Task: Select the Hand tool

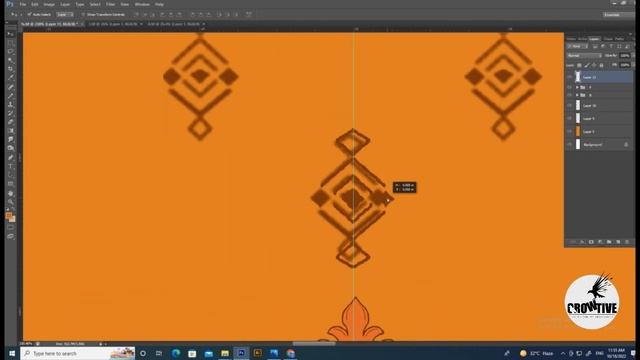Action: pyautogui.click(x=11, y=193)
